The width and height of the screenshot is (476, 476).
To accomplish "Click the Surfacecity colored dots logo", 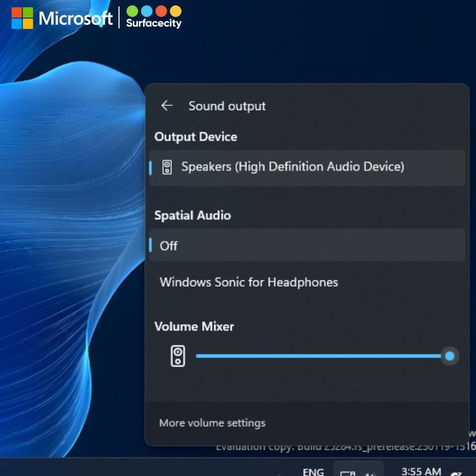I will point(154,12).
